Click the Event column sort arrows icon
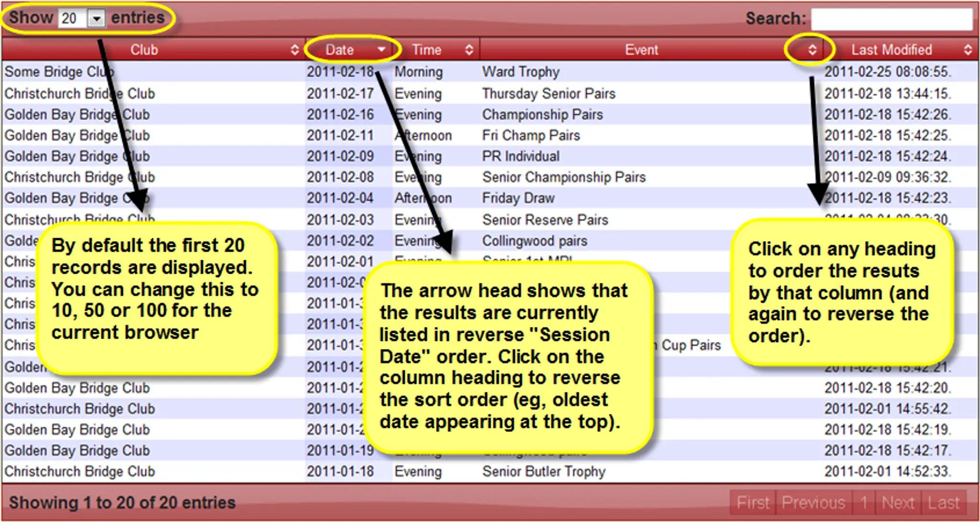Viewport: 980px width, 522px height. pyautogui.click(x=812, y=50)
